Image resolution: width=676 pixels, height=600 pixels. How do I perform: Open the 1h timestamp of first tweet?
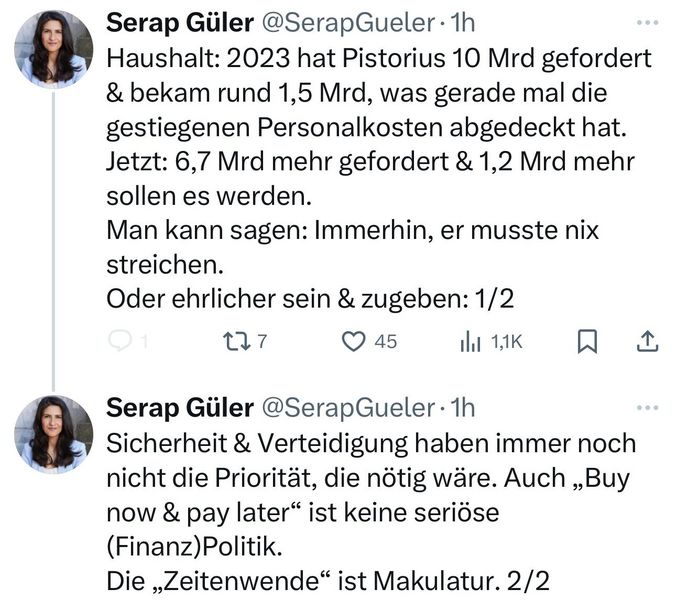(463, 23)
